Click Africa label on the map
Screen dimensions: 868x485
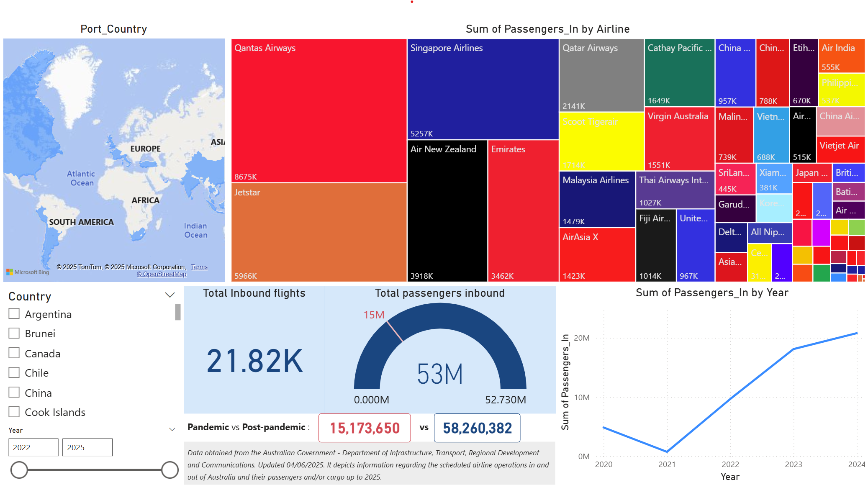pos(145,200)
